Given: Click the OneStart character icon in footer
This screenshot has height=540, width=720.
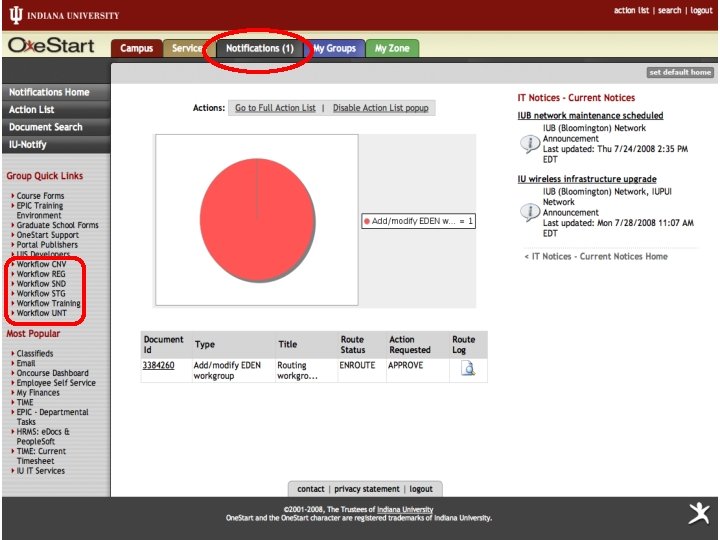Looking at the screenshot, I should click(x=699, y=513).
